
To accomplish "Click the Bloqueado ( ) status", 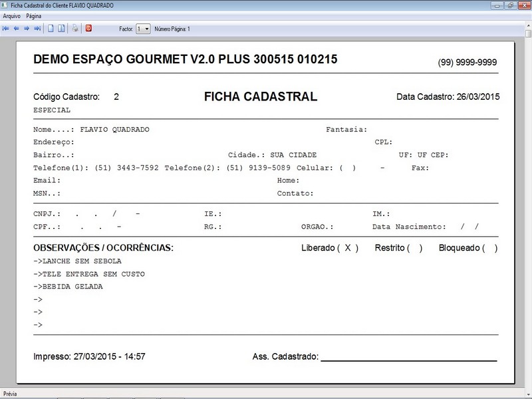I will coord(468,248).
